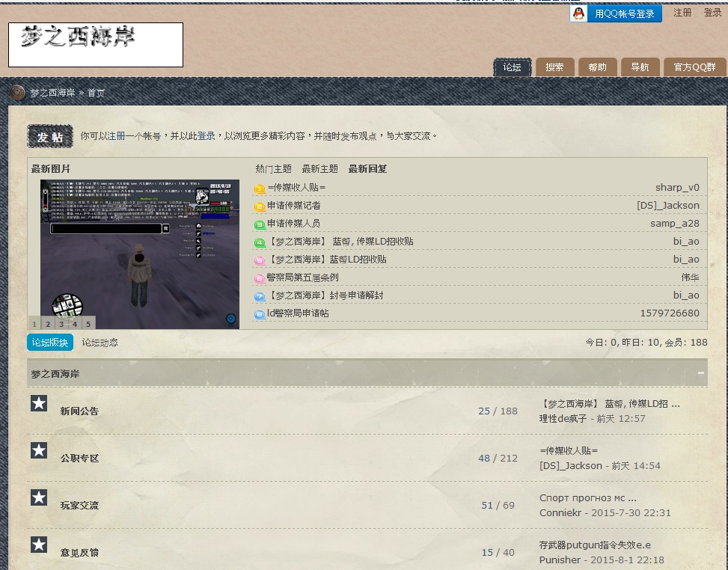Open the 玩家交流 forum
Image resolution: width=728 pixels, height=570 pixels.
(79, 506)
